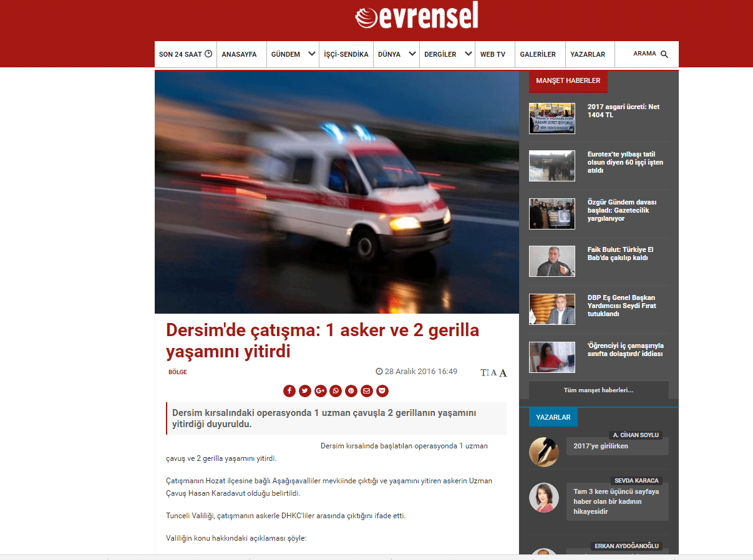This screenshot has width=753, height=560.
Task: Reset text size with T icon
Action: tap(484, 373)
